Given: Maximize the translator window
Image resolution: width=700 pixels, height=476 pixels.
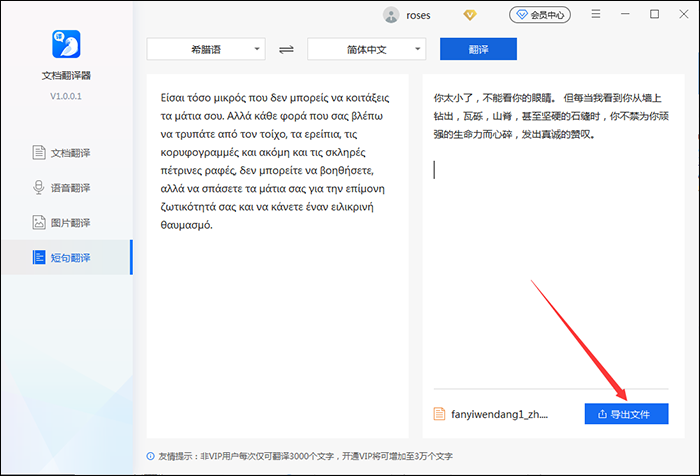Looking at the screenshot, I should click(x=654, y=14).
